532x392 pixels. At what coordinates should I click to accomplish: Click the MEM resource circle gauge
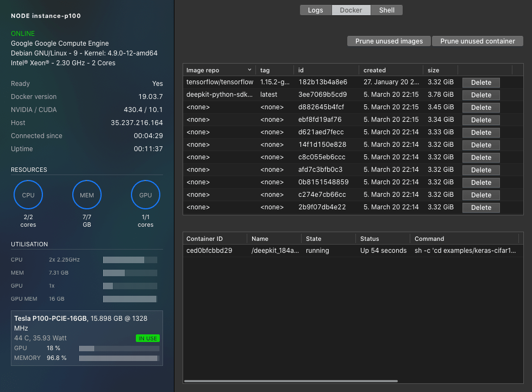[87, 195]
